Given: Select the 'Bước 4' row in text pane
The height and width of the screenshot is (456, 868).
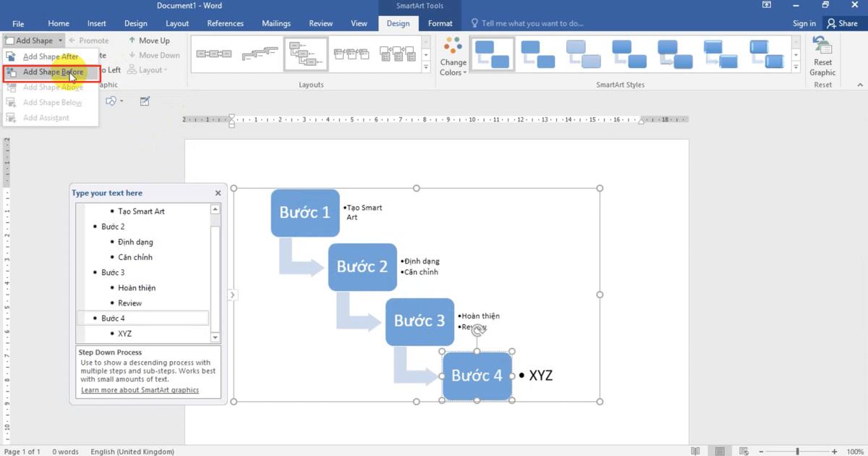Looking at the screenshot, I should pos(143,318).
